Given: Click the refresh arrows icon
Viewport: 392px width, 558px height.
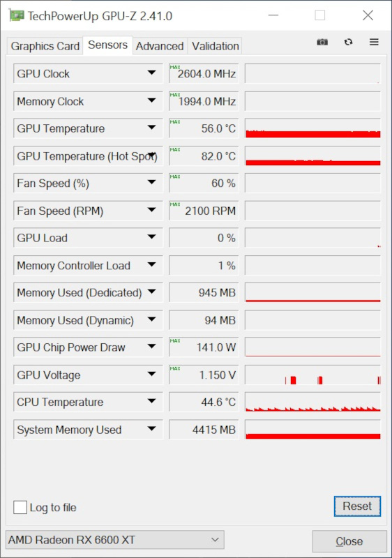Looking at the screenshot, I should (348, 42).
